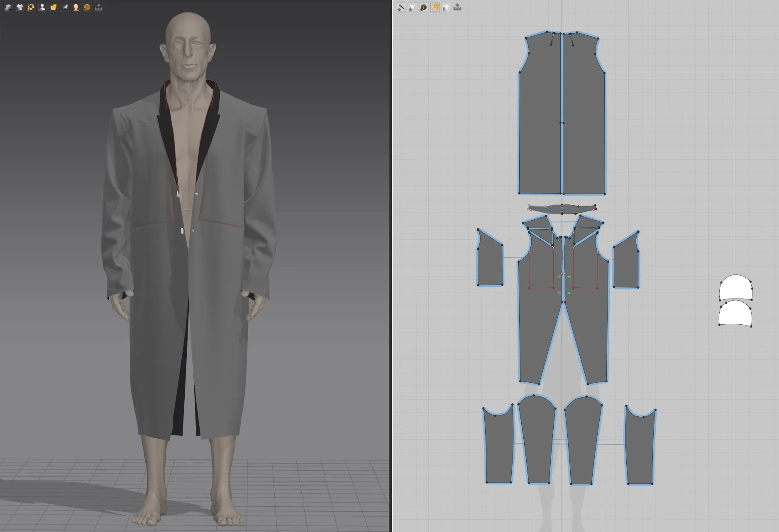
Task: Open the orange fabric texture surface menu
Action: click(x=53, y=7)
